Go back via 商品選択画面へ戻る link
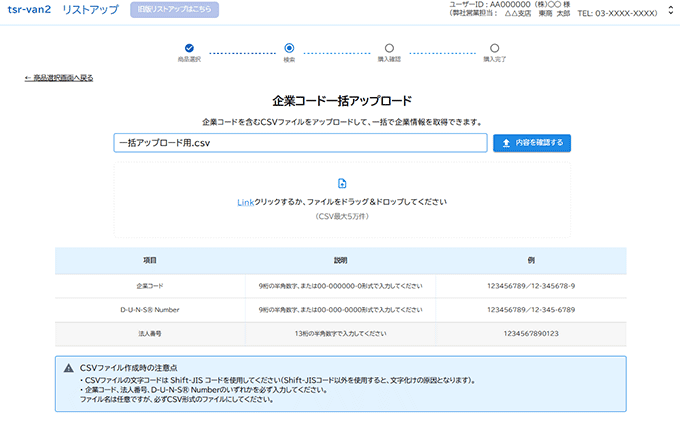The image size is (680, 423). tap(59, 77)
